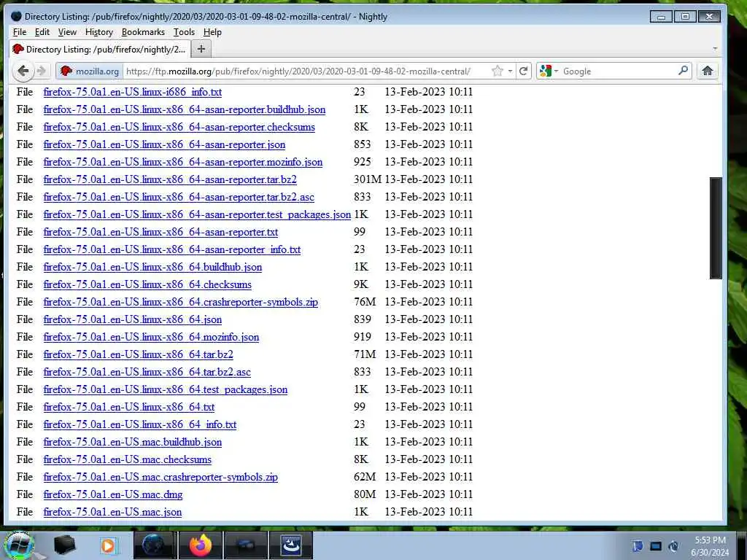747x560 pixels.
Task: Open en-US.mac.json link
Action: pos(112,512)
